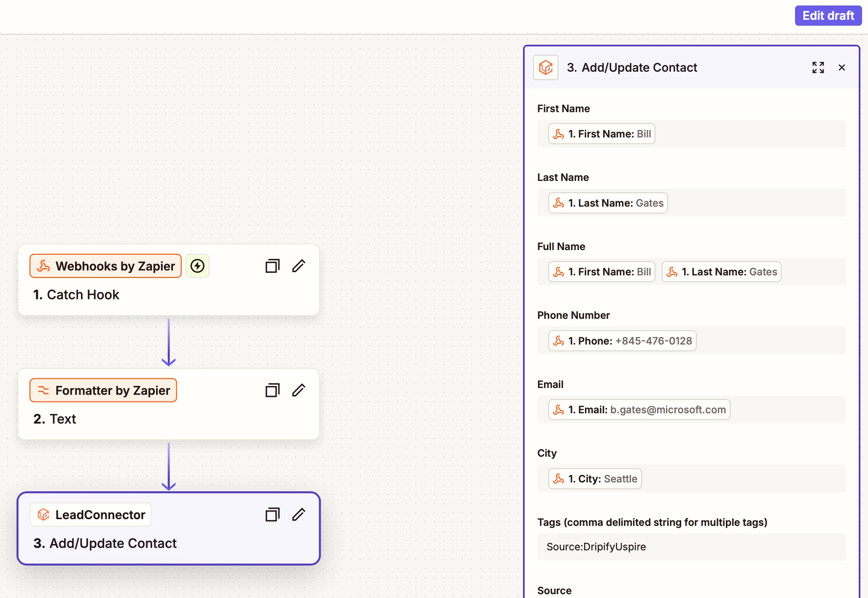This screenshot has height=598, width=868.
Task: Click the First Name: Bill pill in First Name field
Action: 601,134
